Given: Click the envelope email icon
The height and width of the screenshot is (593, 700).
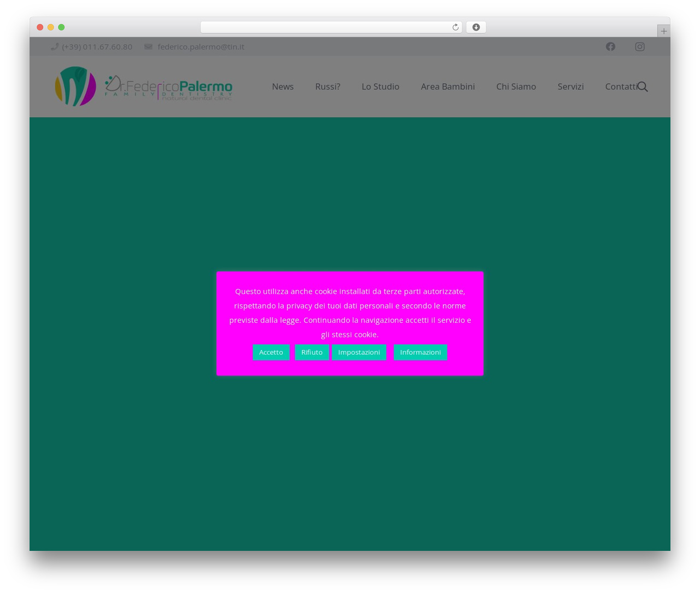Looking at the screenshot, I should click(x=148, y=46).
